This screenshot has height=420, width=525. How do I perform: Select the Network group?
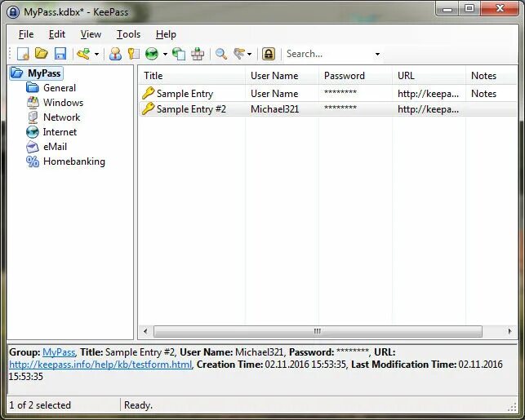(61, 117)
